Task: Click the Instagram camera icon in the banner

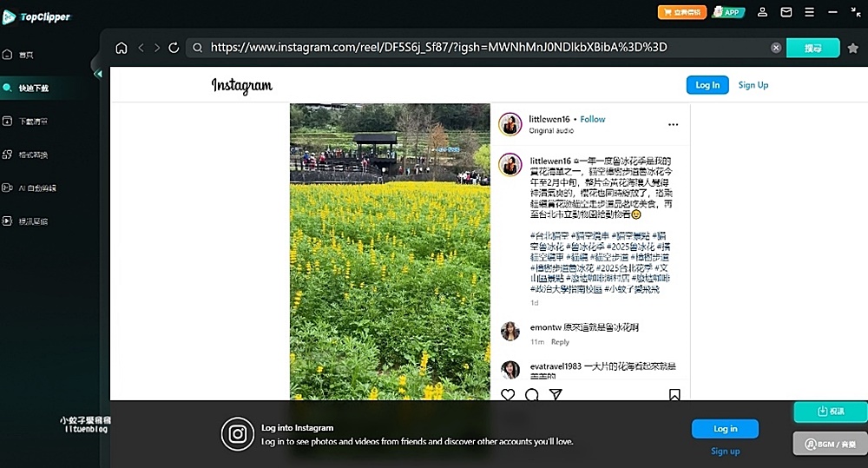Action: click(238, 433)
